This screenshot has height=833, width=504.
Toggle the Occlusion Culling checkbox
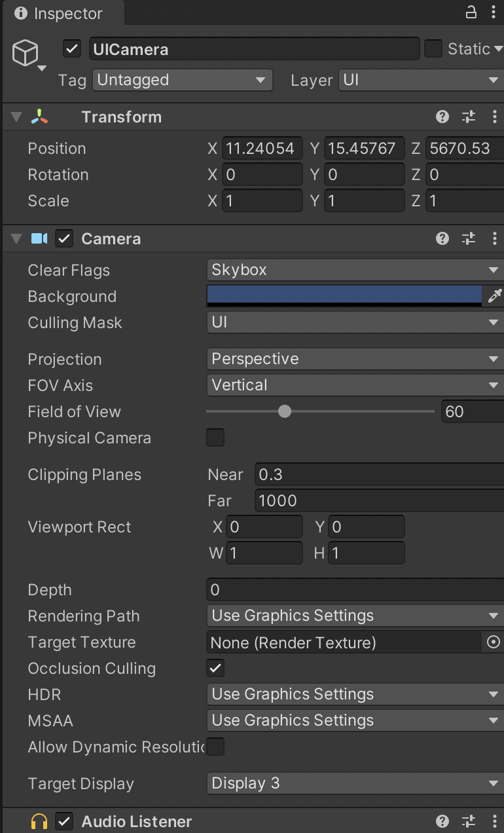click(x=215, y=669)
